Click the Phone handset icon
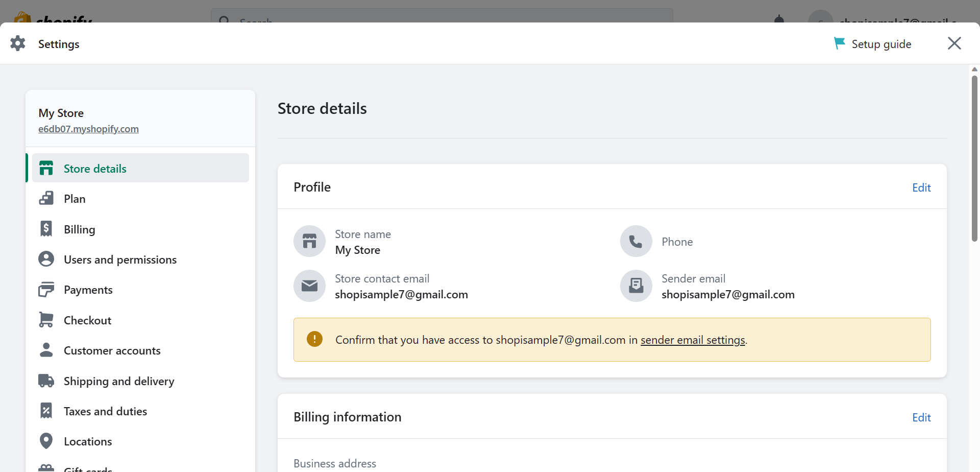This screenshot has width=980, height=472. [x=636, y=241]
